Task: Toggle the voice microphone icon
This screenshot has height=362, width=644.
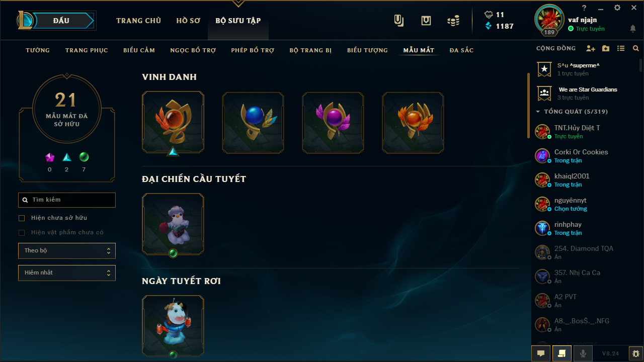Action: pos(583,353)
